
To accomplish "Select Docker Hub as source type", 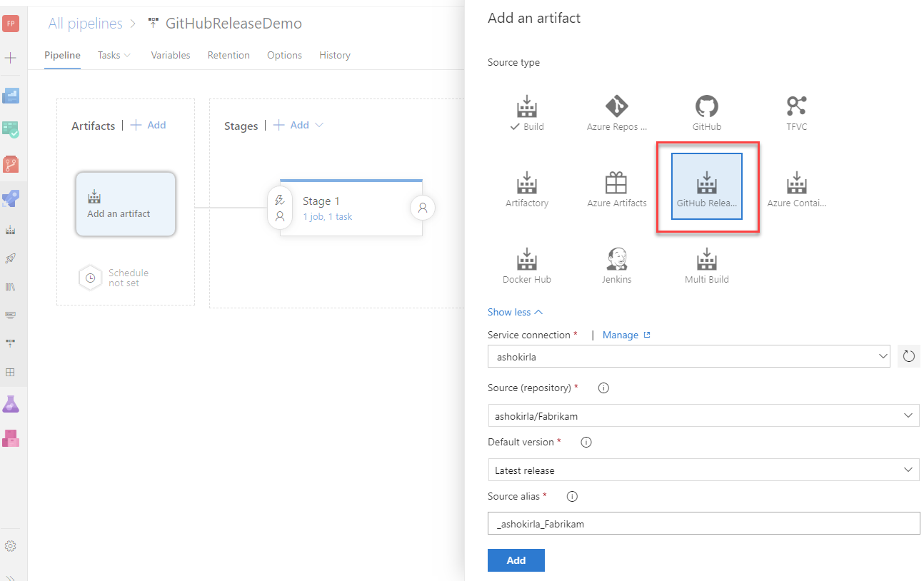I will (526, 265).
